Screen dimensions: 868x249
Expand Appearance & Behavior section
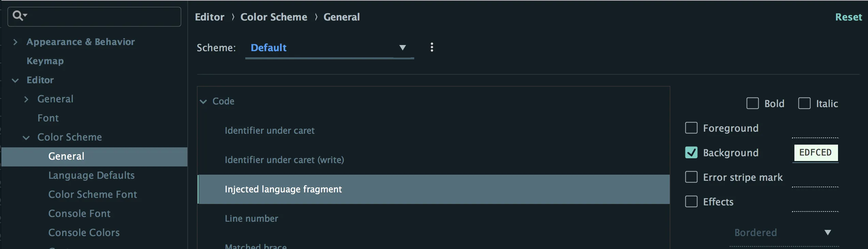[x=15, y=42]
